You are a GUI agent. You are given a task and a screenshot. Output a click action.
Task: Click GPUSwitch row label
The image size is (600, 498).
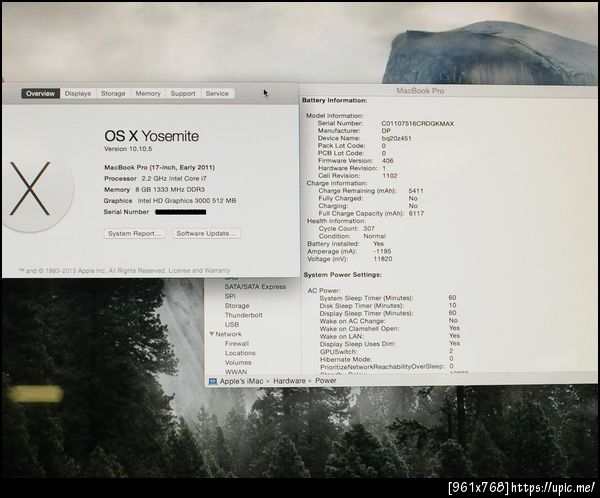(339, 352)
